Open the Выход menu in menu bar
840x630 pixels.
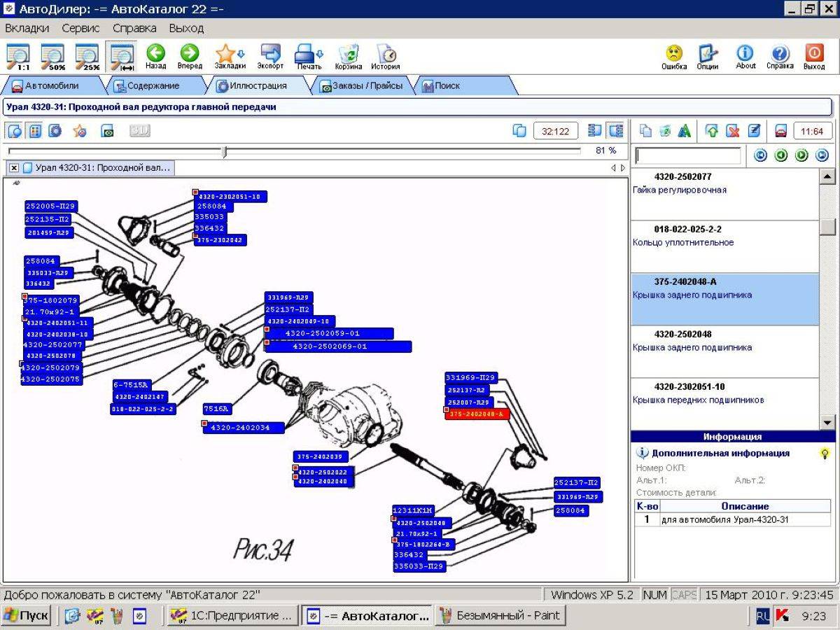(186, 28)
